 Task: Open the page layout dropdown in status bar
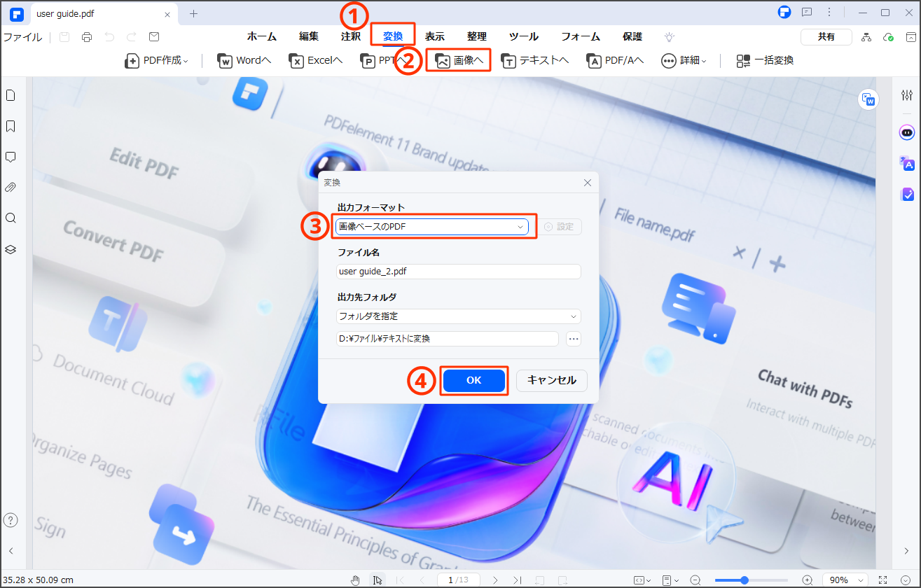coord(671,580)
